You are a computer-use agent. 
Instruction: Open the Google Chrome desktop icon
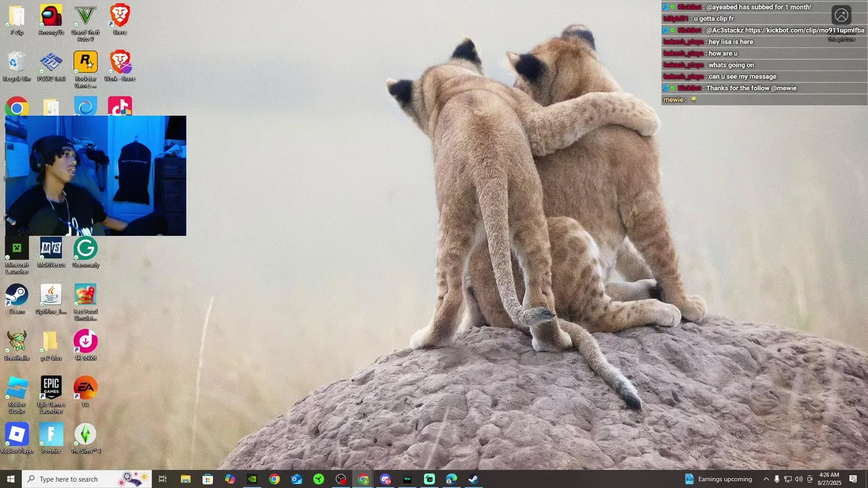pos(16,106)
